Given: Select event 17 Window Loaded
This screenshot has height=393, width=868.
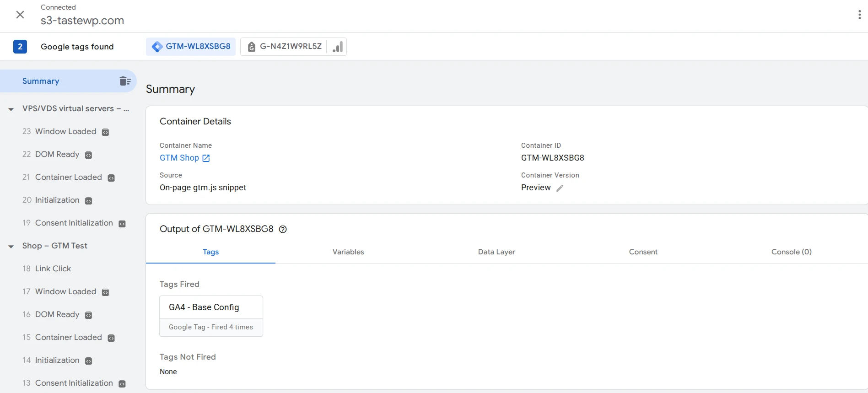Looking at the screenshot, I should coord(59,291).
